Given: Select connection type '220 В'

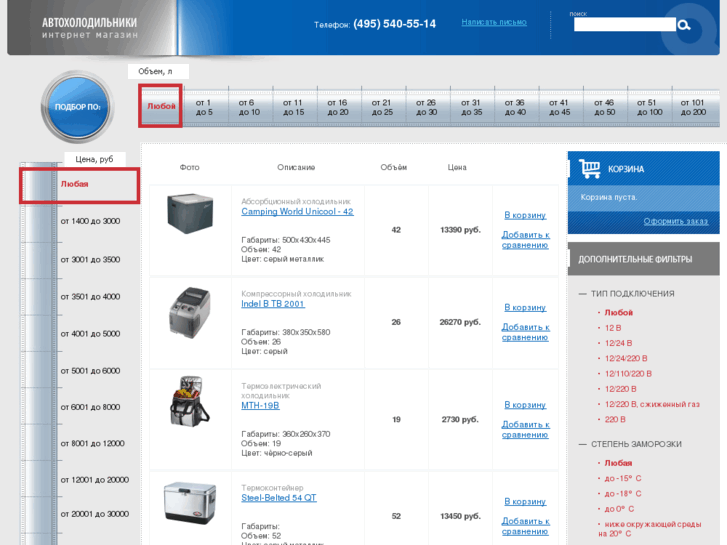Looking at the screenshot, I should pos(615,420).
